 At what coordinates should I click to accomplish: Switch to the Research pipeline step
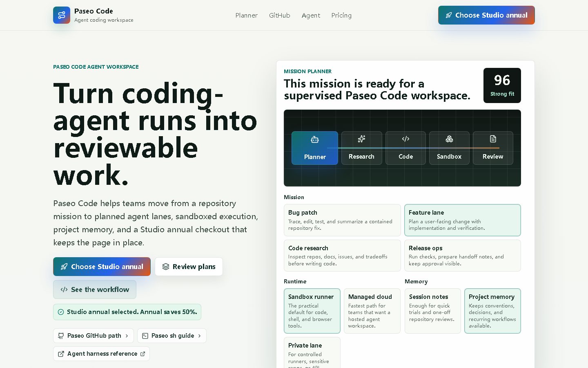tap(362, 148)
